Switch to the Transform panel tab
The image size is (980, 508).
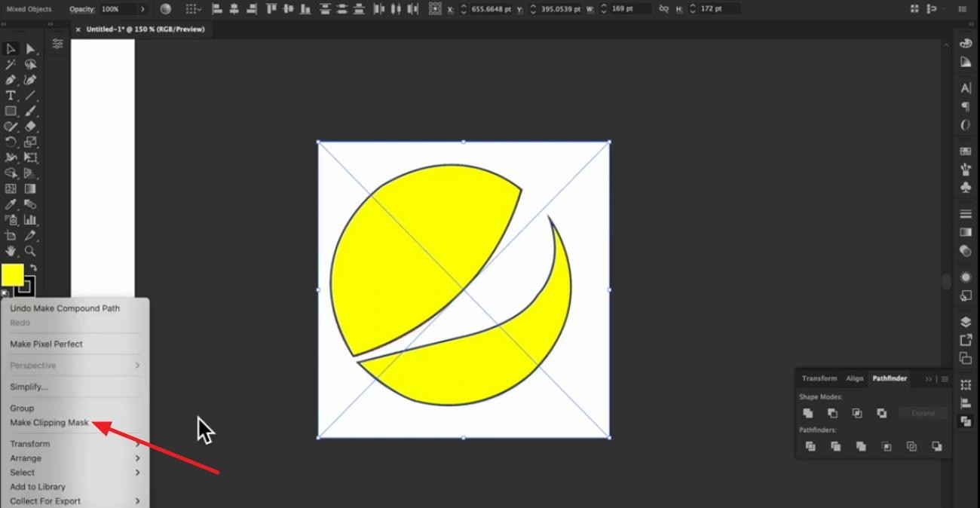click(819, 378)
